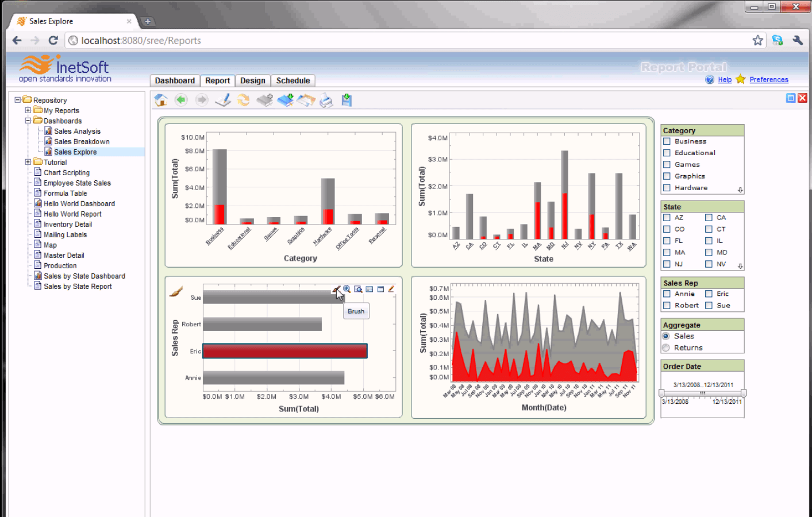
Task: Select the Brush tool on the Sales Rep chart
Action: click(336, 289)
